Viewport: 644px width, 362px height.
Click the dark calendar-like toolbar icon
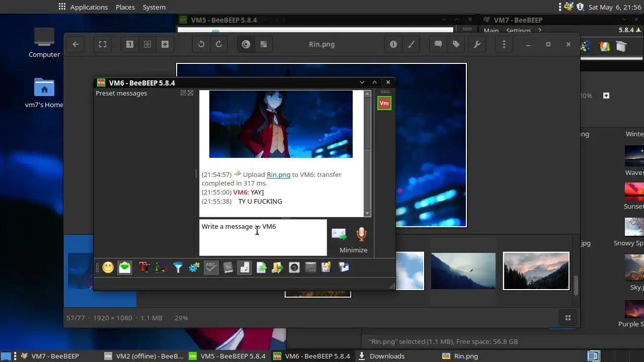tap(310, 267)
